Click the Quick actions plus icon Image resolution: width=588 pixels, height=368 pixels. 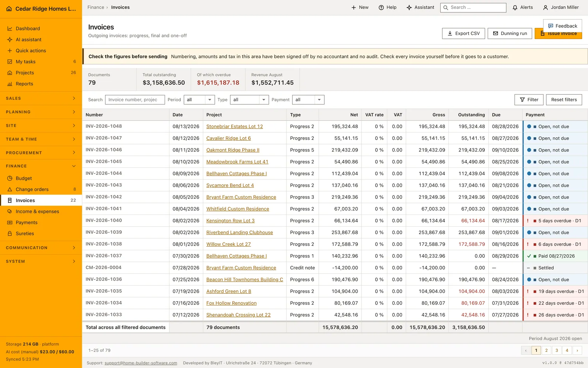10,50
